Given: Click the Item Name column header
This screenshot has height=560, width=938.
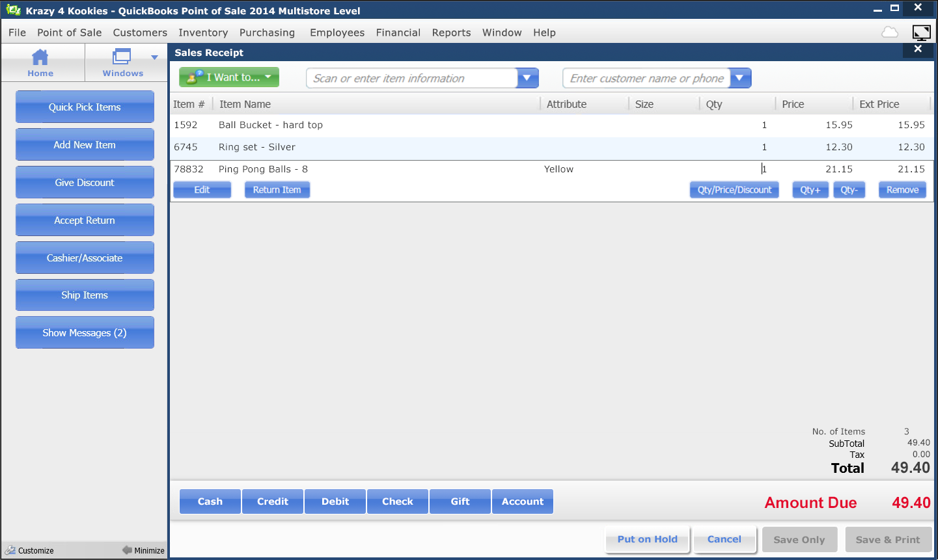Looking at the screenshot, I should pos(245,104).
